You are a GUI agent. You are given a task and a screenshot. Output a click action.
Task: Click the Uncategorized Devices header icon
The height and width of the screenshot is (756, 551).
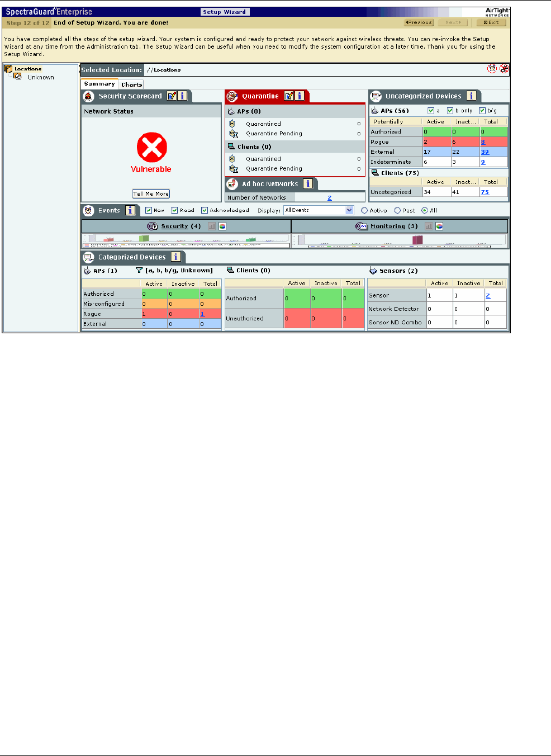[x=376, y=96]
